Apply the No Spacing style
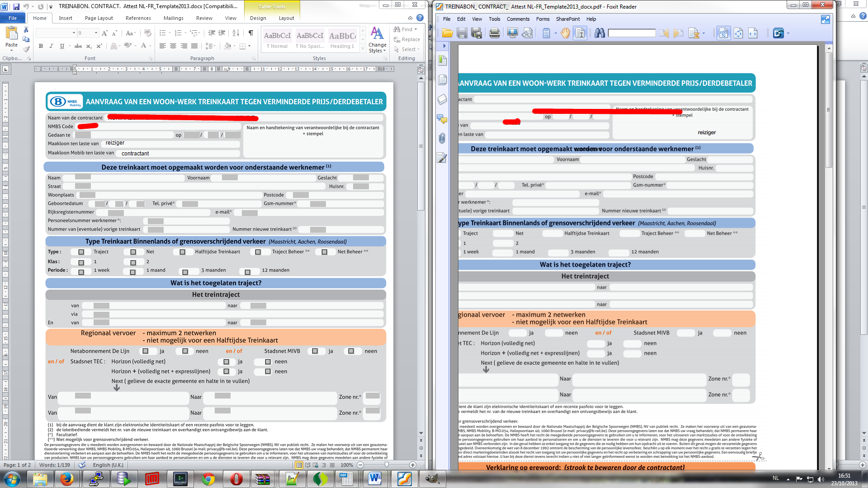The image size is (868, 488). tap(310, 39)
